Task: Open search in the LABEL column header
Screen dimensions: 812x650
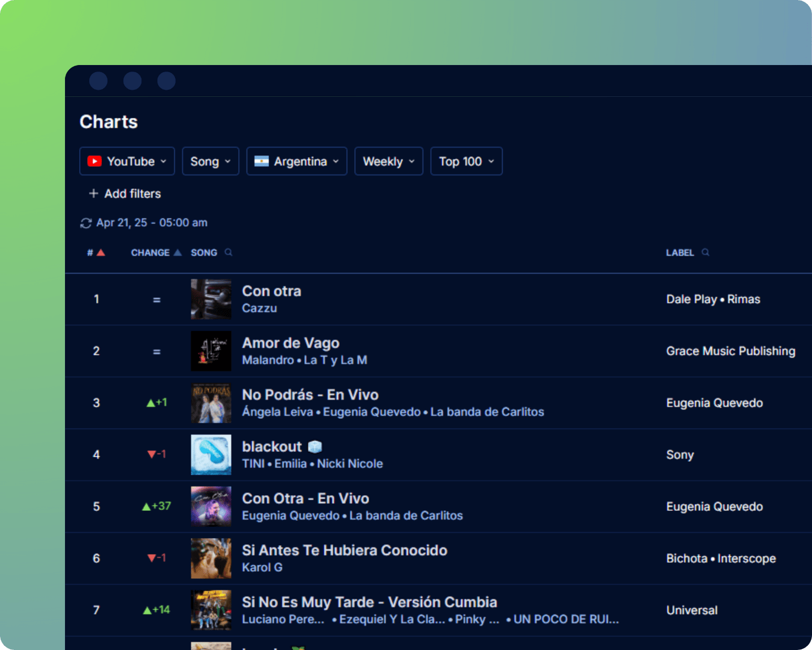Action: [x=705, y=252]
